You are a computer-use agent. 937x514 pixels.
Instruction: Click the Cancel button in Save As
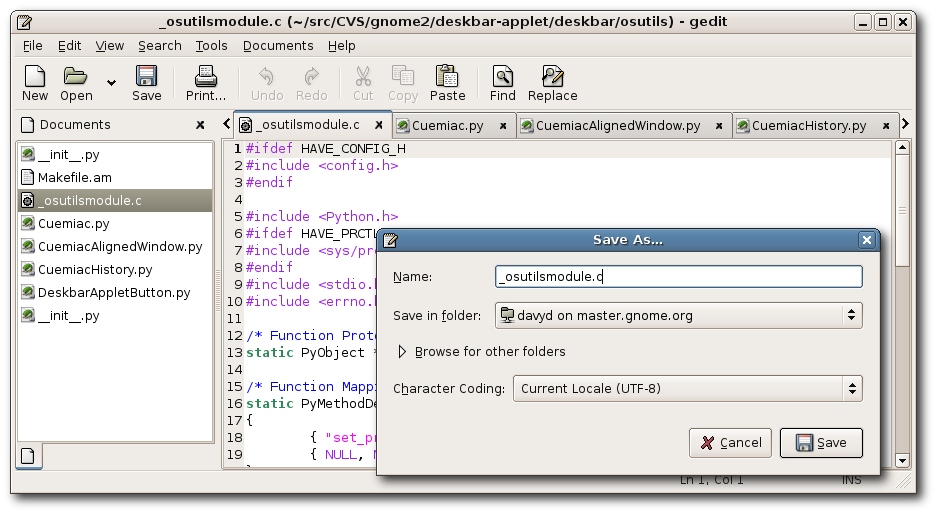click(x=730, y=443)
